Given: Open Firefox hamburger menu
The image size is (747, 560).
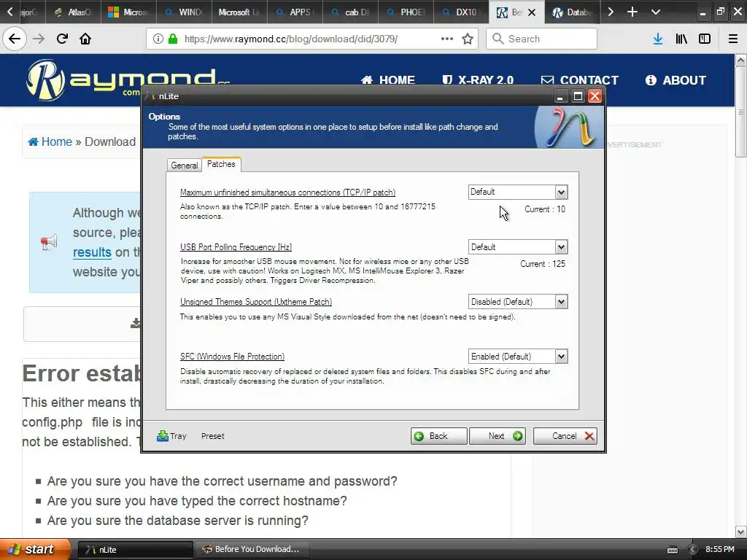Looking at the screenshot, I should click(733, 39).
